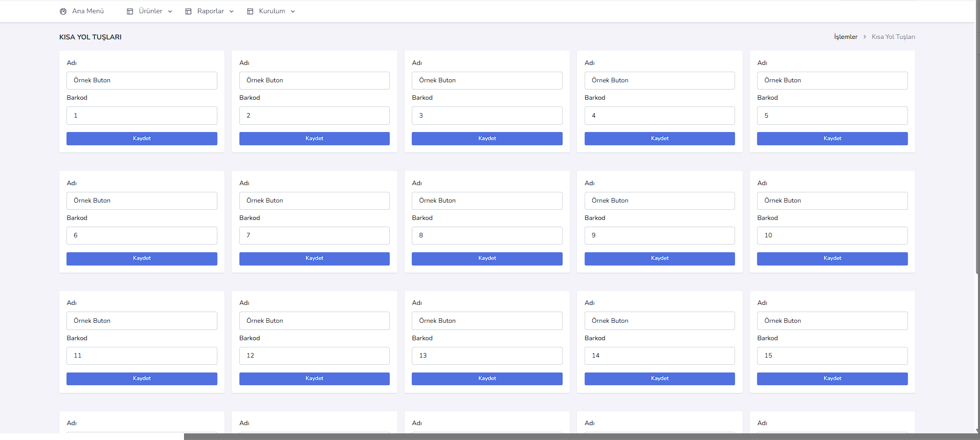Click the Raporlar table icon
This screenshot has width=980, height=440.
coord(188,11)
